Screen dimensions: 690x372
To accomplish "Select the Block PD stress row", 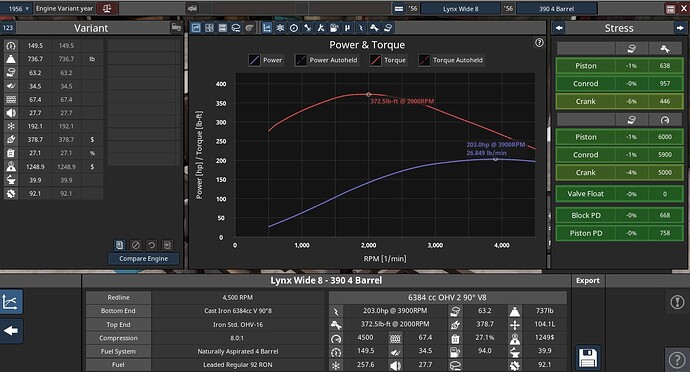I will pyautogui.click(x=620, y=215).
